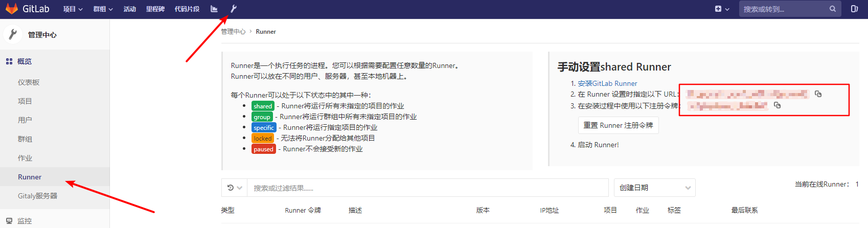868x228 pixels.
Task: Click the 管理中心 breadcrumb link
Action: [x=233, y=32]
